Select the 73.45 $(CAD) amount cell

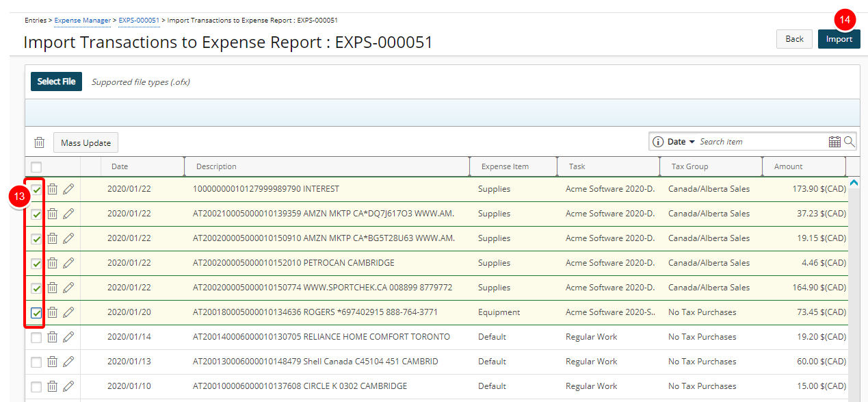point(821,312)
